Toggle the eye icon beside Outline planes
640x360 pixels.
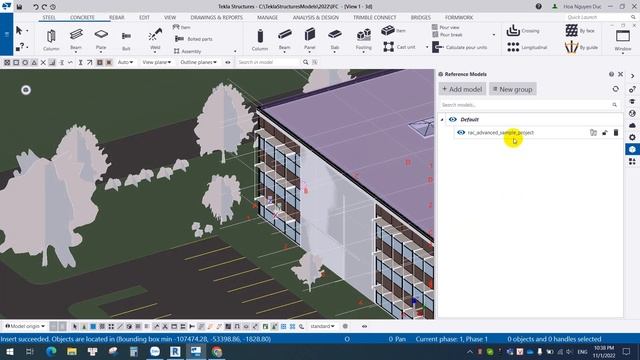click(228, 62)
